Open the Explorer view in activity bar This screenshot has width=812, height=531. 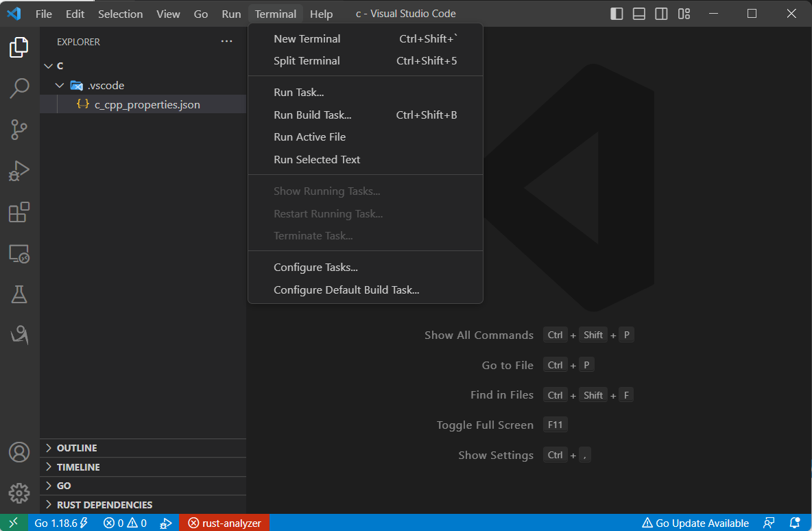pos(19,47)
